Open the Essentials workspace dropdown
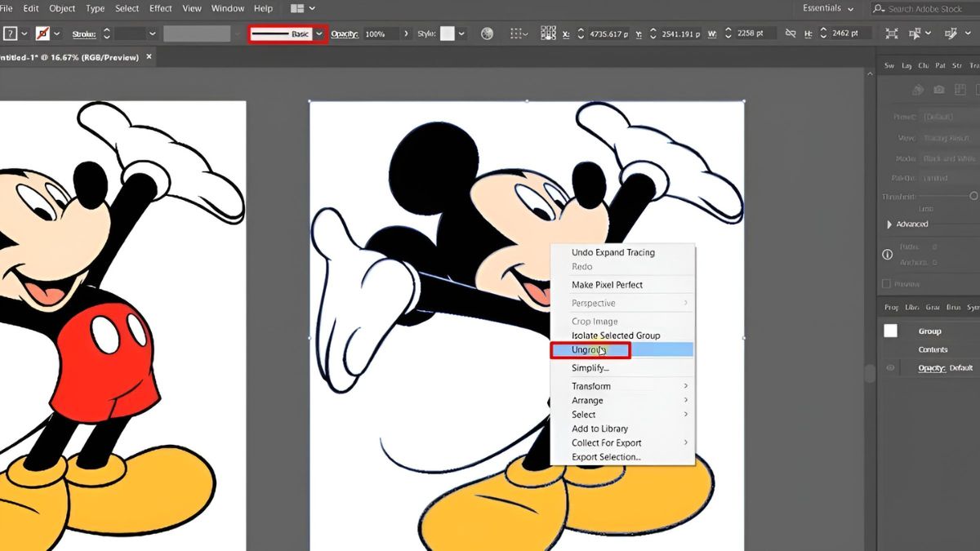Screen dimensions: 980x551 point(828,8)
